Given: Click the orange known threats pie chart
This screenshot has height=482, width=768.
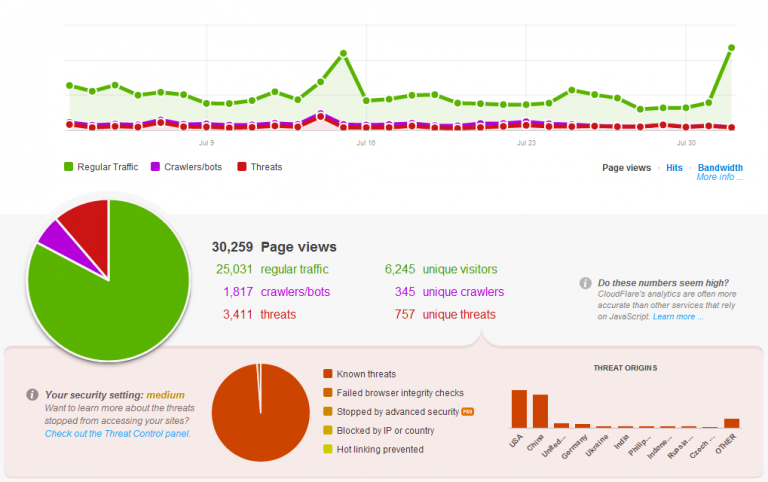Looking at the screenshot, I should 261,412.
